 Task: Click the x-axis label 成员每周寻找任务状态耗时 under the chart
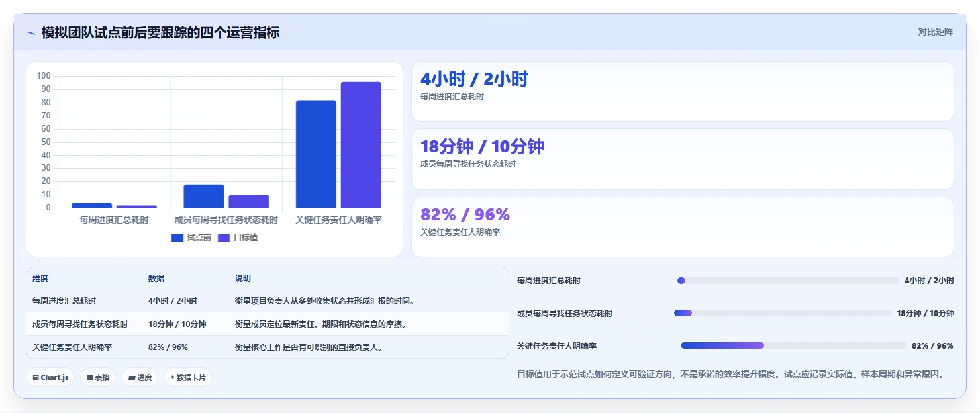point(226,220)
